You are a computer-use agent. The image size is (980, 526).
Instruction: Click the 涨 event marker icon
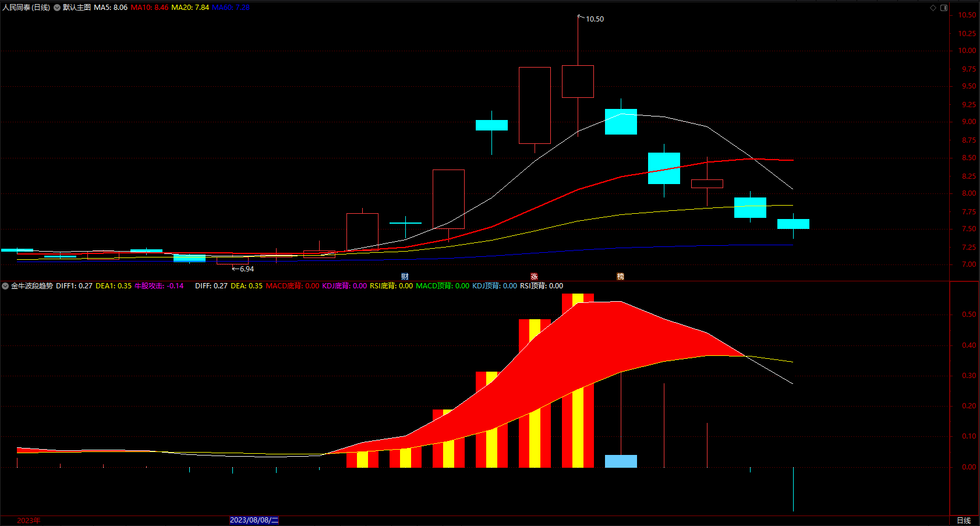click(534, 277)
